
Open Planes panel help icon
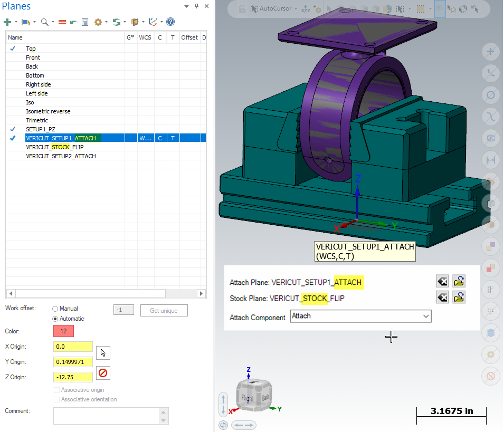(x=170, y=22)
